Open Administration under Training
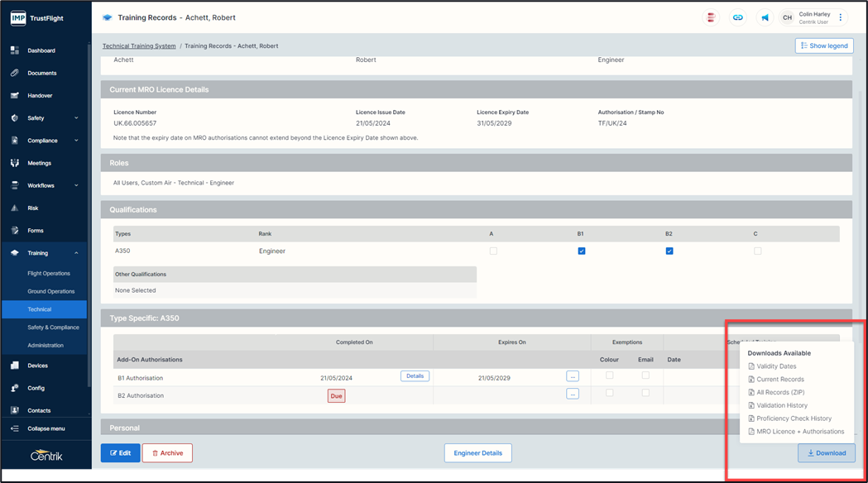Screen dimensions: 868x483 pos(46,345)
